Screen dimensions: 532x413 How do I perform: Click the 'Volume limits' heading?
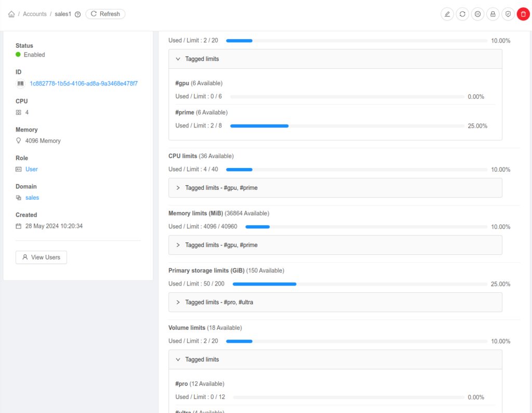(x=187, y=328)
